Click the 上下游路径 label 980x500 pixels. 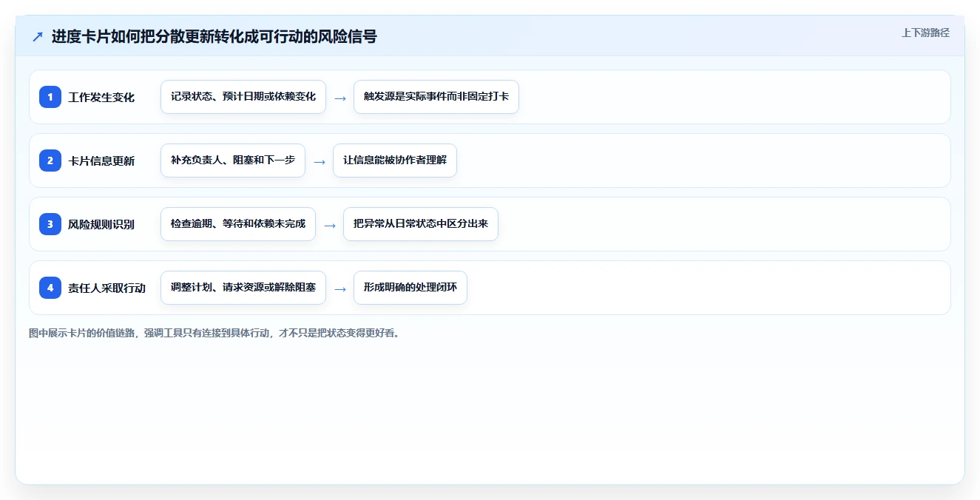pos(925,33)
